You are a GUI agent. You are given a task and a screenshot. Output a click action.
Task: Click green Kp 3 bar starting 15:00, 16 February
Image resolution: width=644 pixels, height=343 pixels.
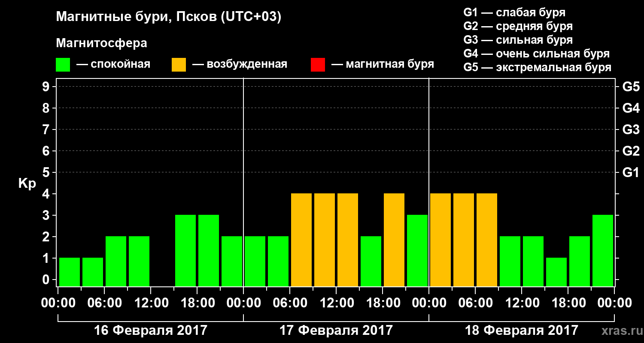(185, 250)
